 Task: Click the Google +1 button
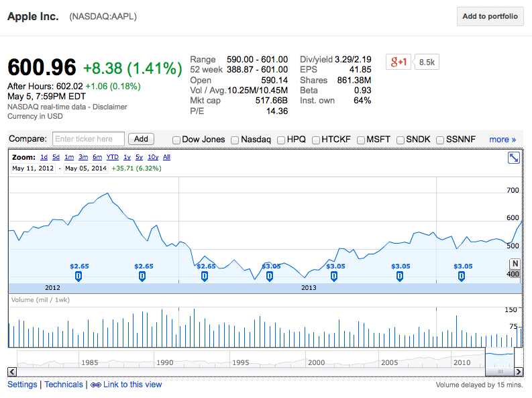pos(398,62)
